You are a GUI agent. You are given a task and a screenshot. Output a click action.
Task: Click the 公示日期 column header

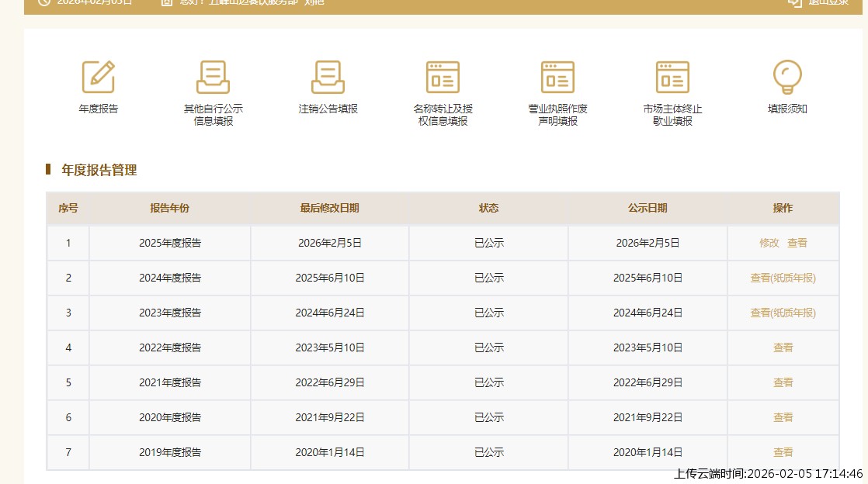648,208
